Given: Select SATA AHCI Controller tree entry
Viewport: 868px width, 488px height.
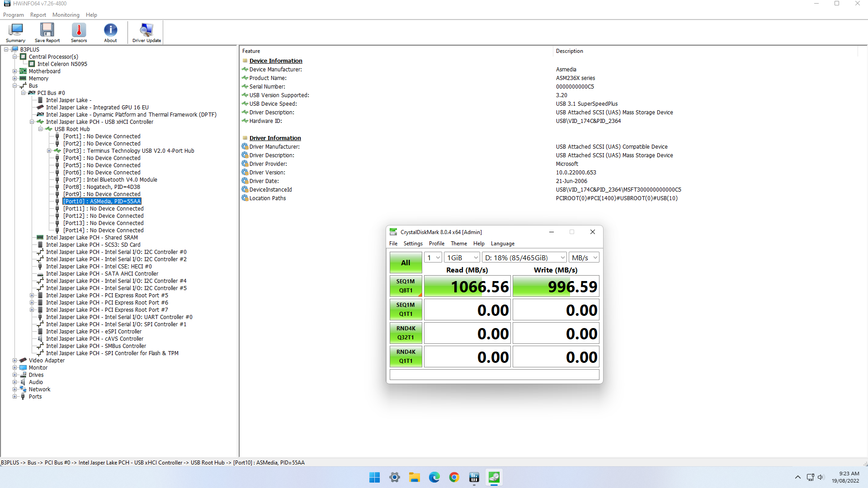Looking at the screenshot, I should (102, 273).
